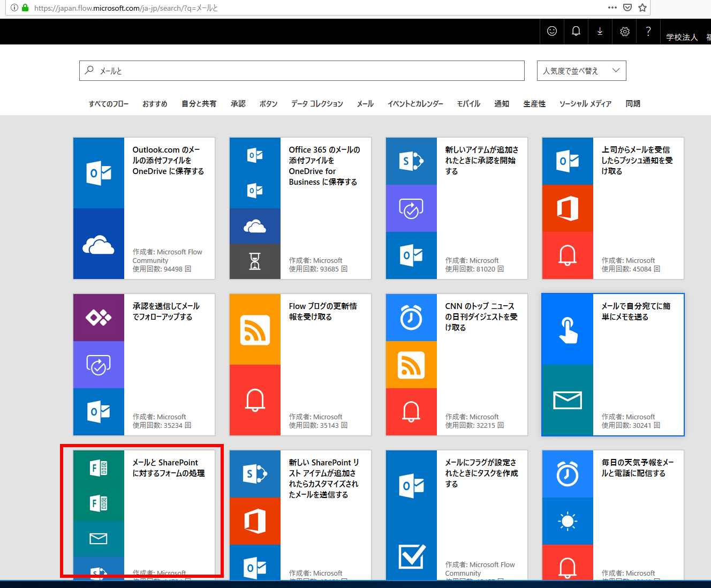Click button tap icon on メールで自分宛て card
The image size is (711, 588).
(x=568, y=329)
